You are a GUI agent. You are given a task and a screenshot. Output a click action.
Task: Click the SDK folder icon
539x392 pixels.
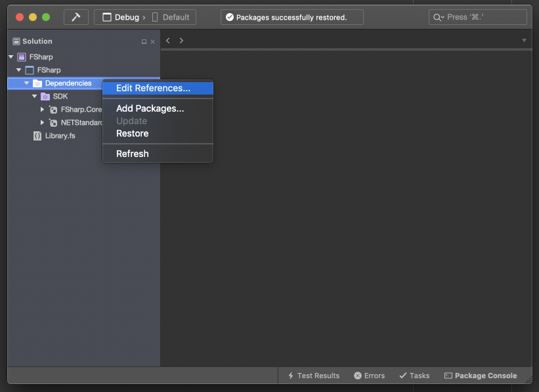tap(45, 97)
